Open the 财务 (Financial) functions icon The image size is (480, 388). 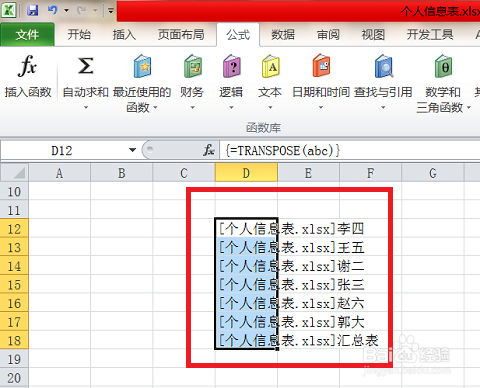coord(193,66)
